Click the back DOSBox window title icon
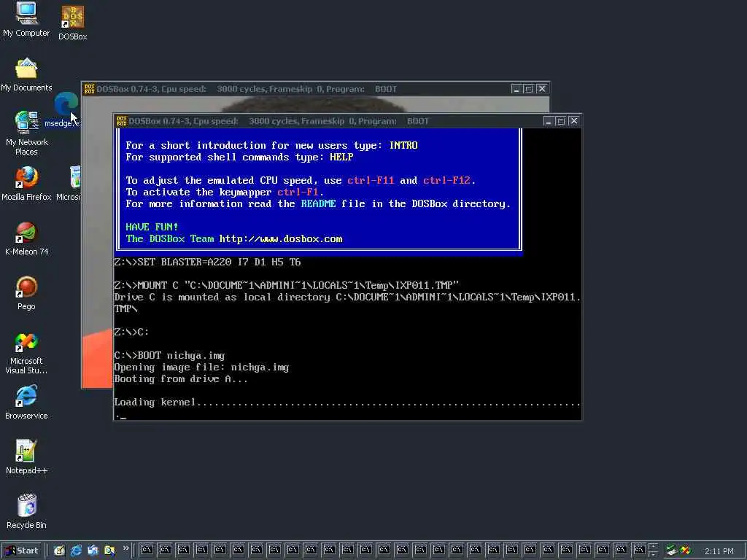The height and width of the screenshot is (560, 747). coord(90,88)
